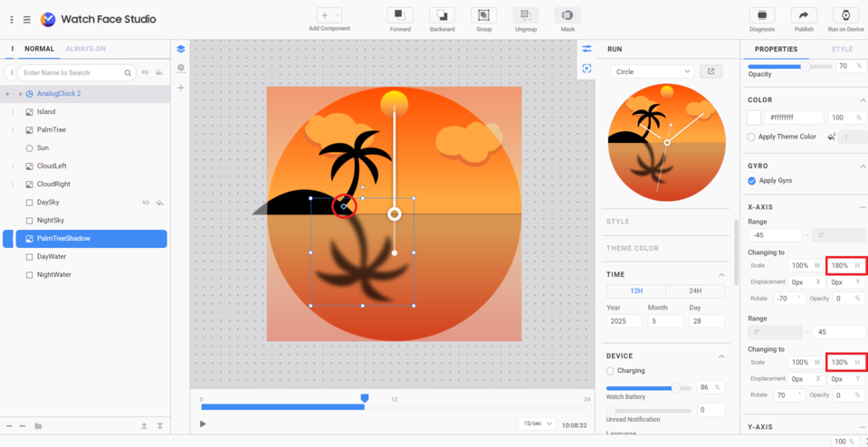Image resolution: width=868 pixels, height=447 pixels.
Task: Bring layer Forward using toolbar icon
Action: 400,15
